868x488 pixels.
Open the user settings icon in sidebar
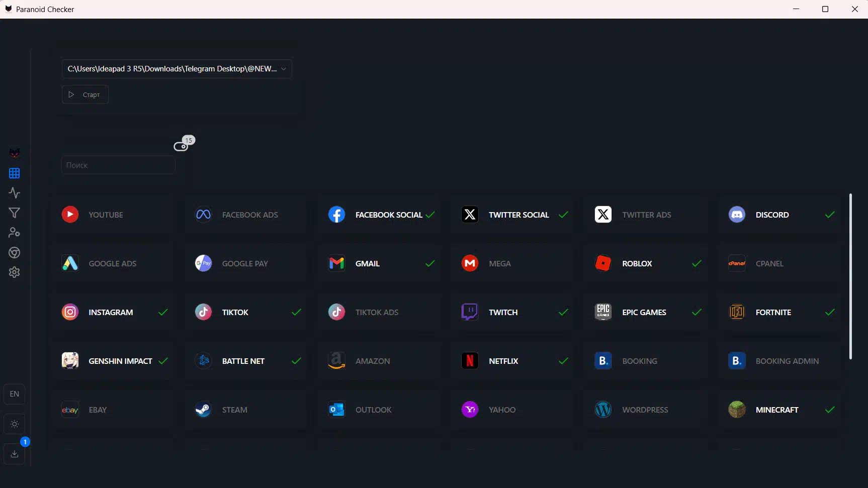(14, 233)
